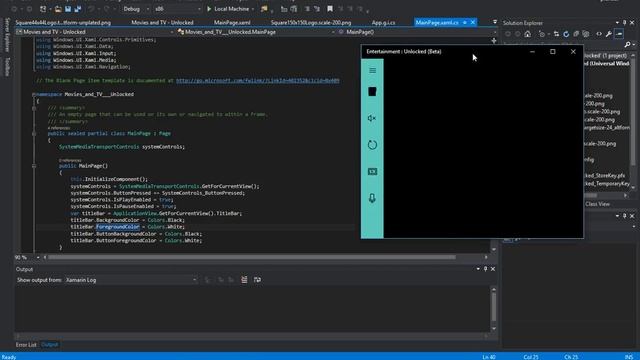Image resolution: width=640 pixels, height=360 pixels.
Task: Navigate backward with the toolbar back arrow
Action: pyautogui.click(x=14, y=9)
